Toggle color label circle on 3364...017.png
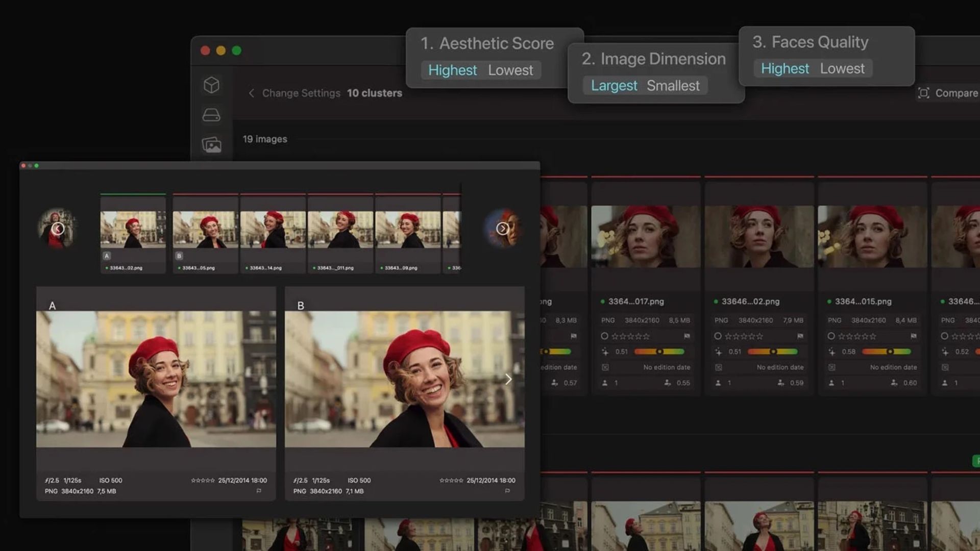This screenshot has height=551, width=980. [604, 336]
